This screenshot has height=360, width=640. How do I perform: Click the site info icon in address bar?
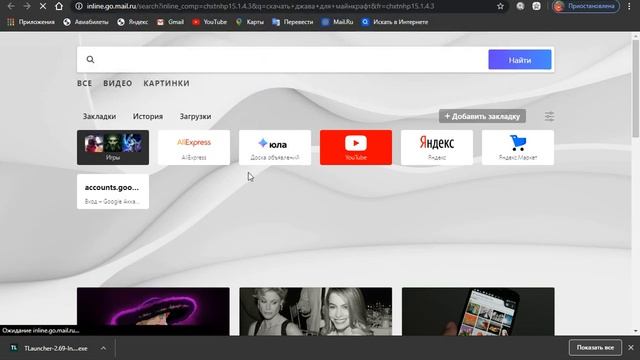(79, 6)
